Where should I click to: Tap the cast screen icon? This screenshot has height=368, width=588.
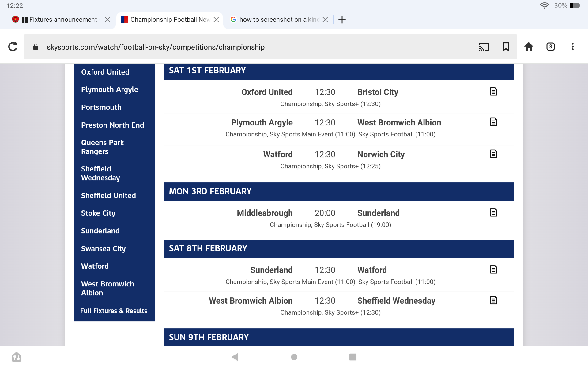[x=484, y=47]
